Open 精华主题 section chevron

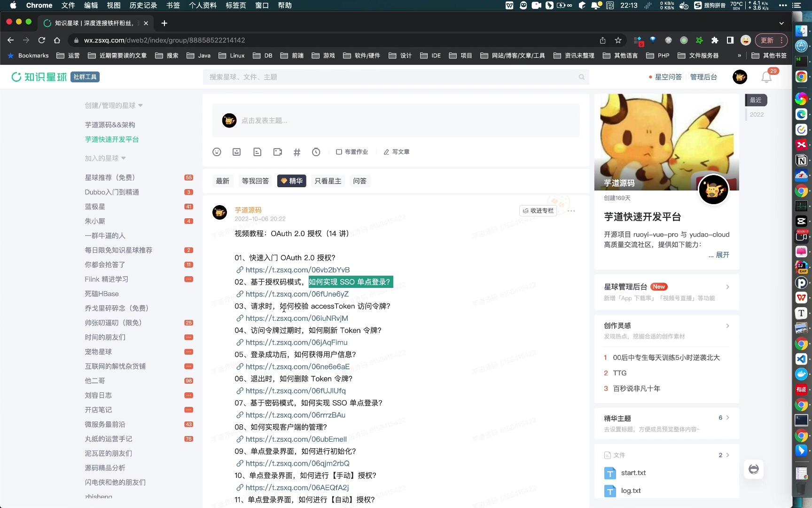coord(727,418)
